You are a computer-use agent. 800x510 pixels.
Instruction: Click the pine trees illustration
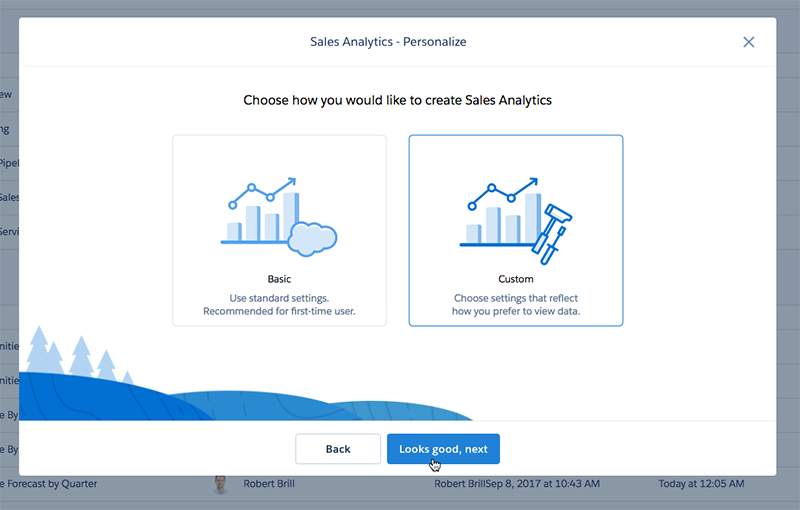click(x=77, y=355)
